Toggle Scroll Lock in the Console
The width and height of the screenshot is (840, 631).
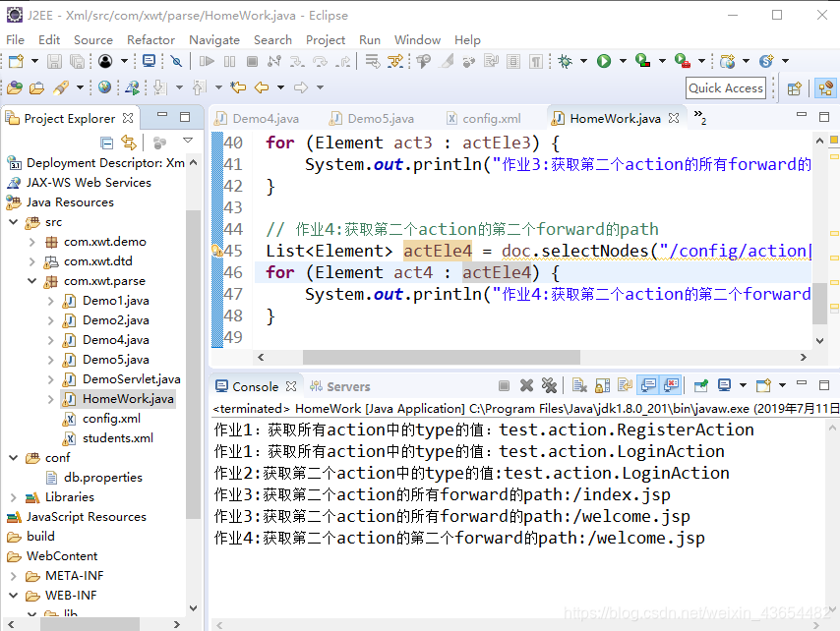pyautogui.click(x=602, y=385)
